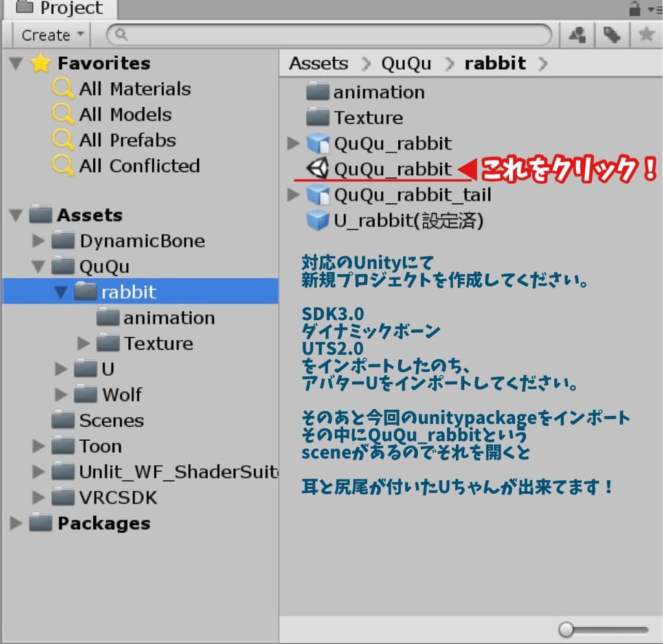Expand the Toon folder
This screenshot has width=663, height=644.
point(38,446)
